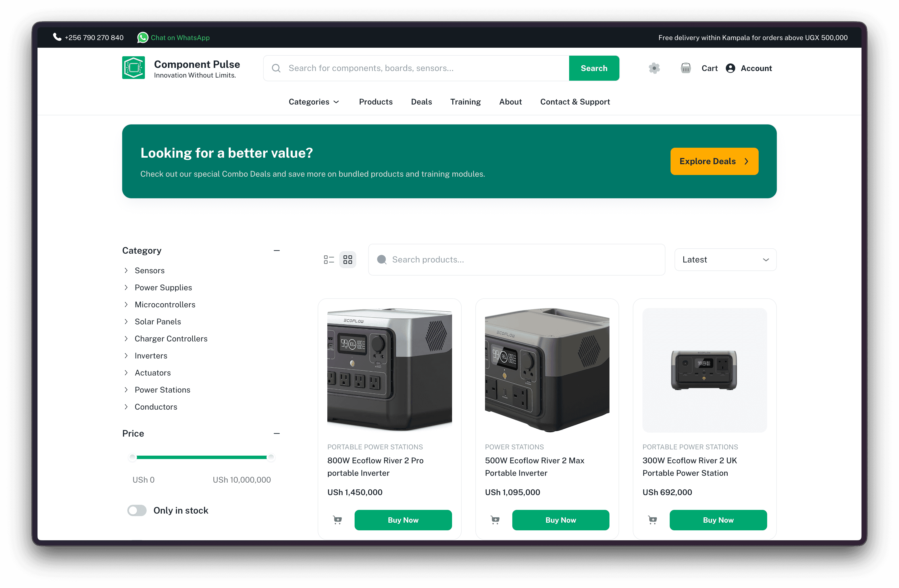The image size is (899, 588).
Task: Collapse the Category filter section
Action: [x=277, y=250]
